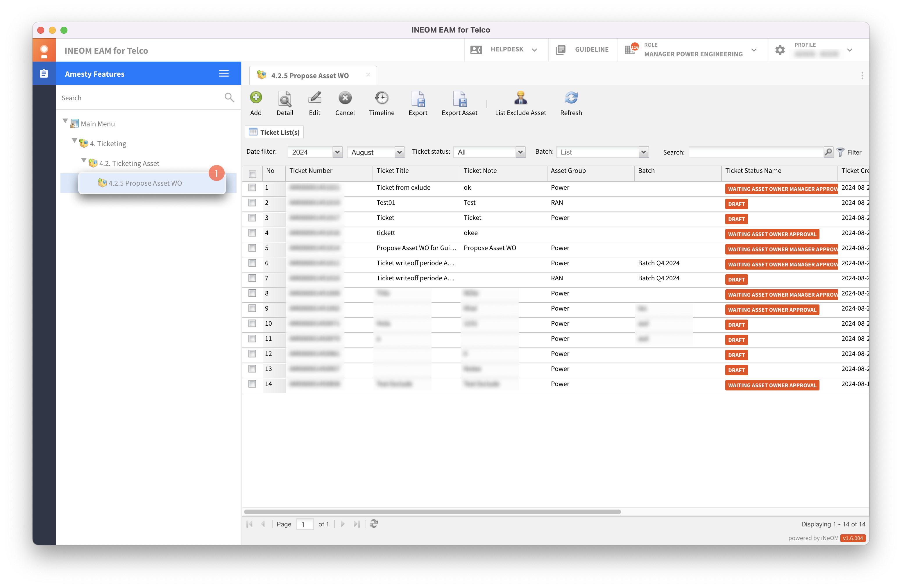Click the row 2 DRAFT status badge

tap(736, 204)
